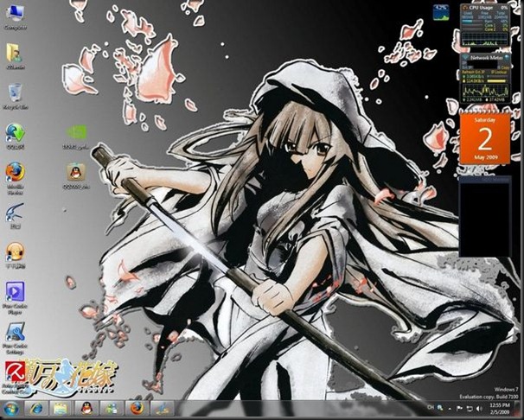The image size is (524, 420).
Task: Click the Show desktop strip on taskbar
Action: click(x=516, y=408)
